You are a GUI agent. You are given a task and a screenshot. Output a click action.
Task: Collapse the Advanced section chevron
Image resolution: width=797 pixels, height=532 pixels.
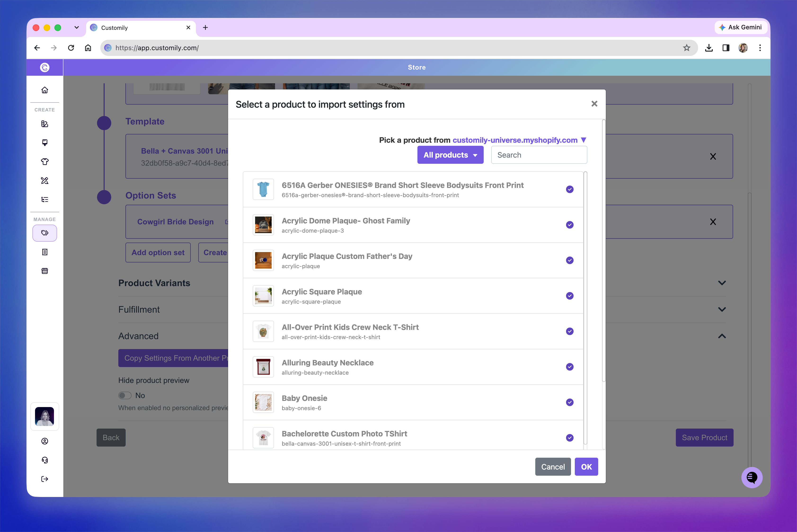point(722,336)
